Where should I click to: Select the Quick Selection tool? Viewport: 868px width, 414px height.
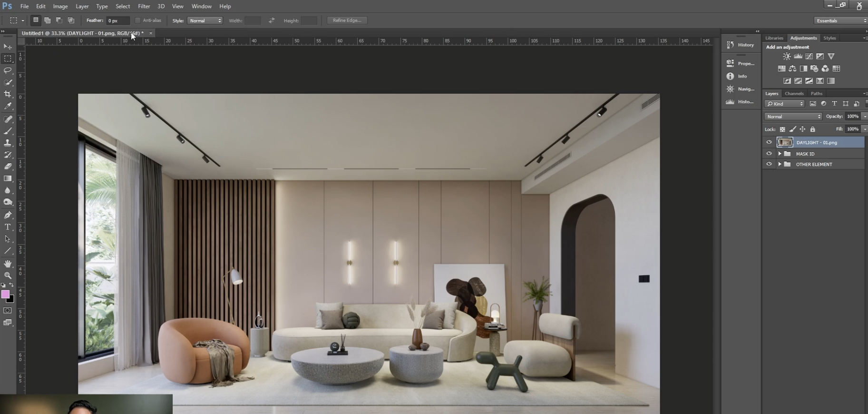coord(8,82)
